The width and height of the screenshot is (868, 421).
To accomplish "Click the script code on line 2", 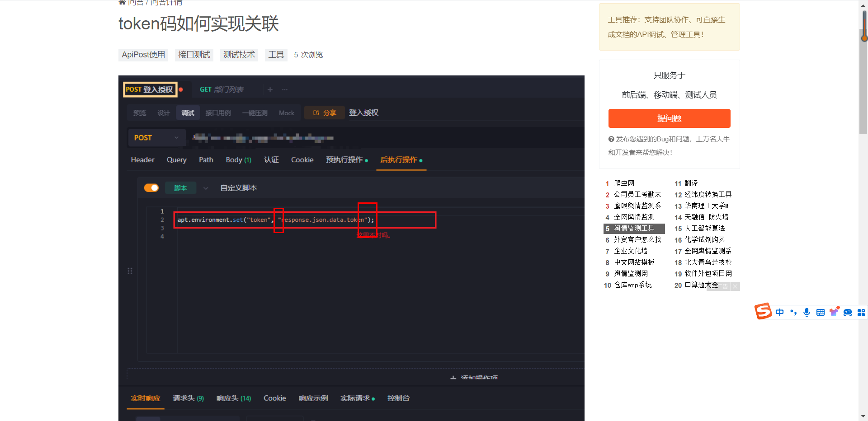I will point(276,220).
